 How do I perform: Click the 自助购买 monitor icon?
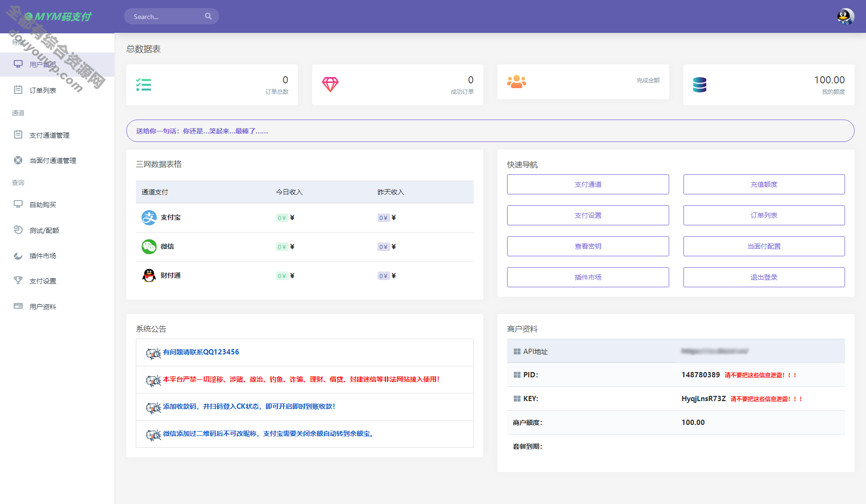(18, 204)
